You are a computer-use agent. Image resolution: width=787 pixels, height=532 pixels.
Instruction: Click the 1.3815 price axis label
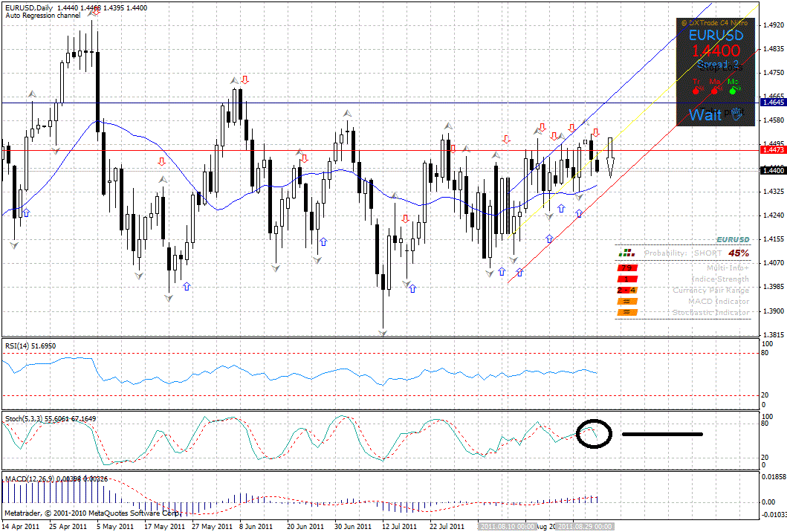pos(773,334)
